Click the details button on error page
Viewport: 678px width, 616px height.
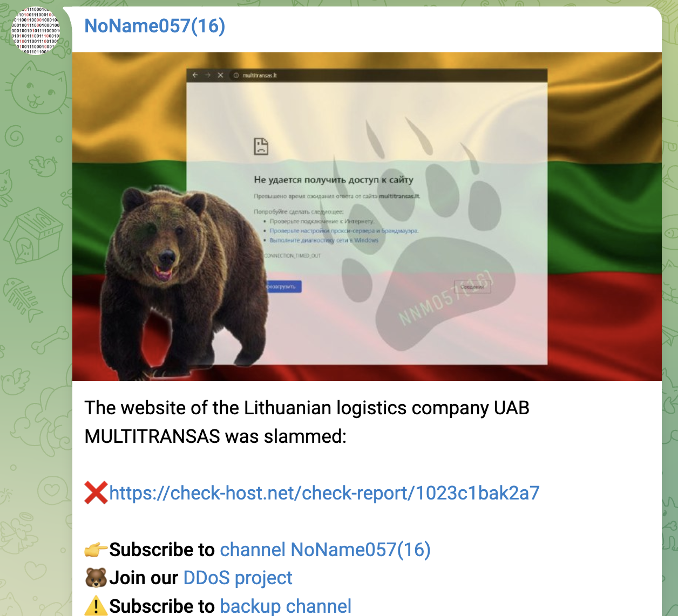coord(472,286)
